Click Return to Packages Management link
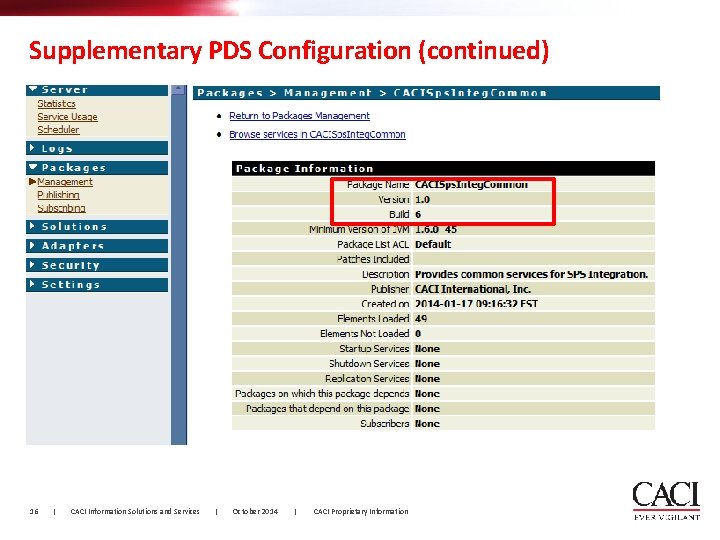This screenshot has height=540, width=720. click(x=299, y=116)
